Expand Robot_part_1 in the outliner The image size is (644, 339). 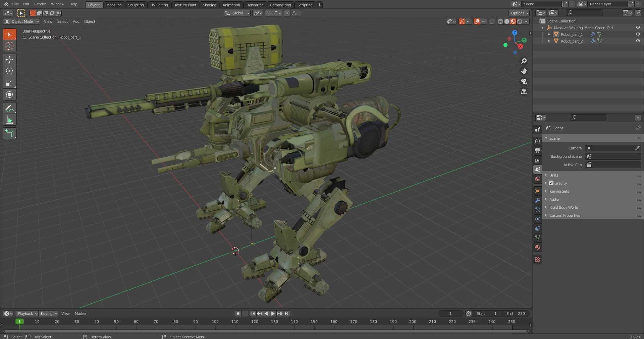pyautogui.click(x=549, y=34)
